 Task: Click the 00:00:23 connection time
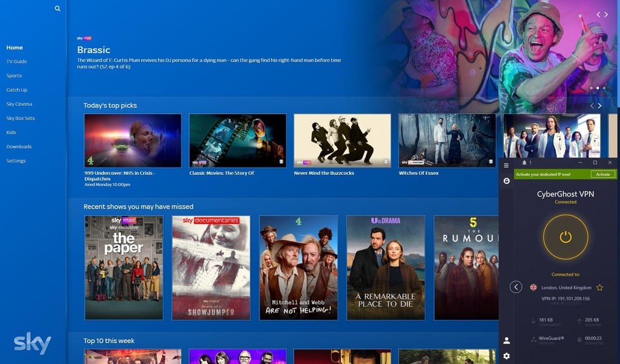pyautogui.click(x=593, y=338)
